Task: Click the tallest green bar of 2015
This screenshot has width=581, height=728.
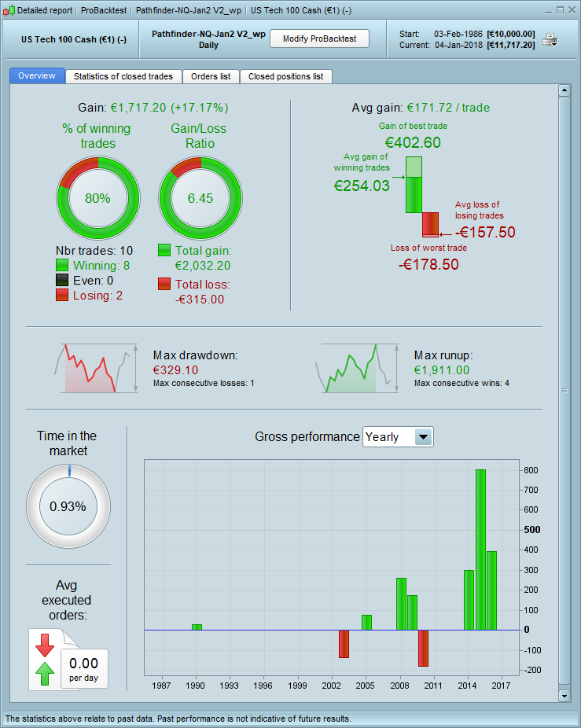Action: pos(480,550)
